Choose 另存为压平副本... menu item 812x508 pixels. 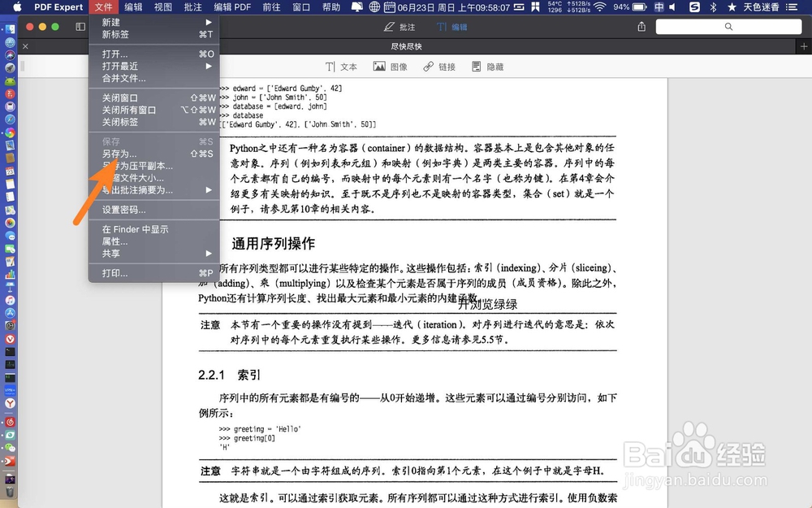[x=153, y=166]
